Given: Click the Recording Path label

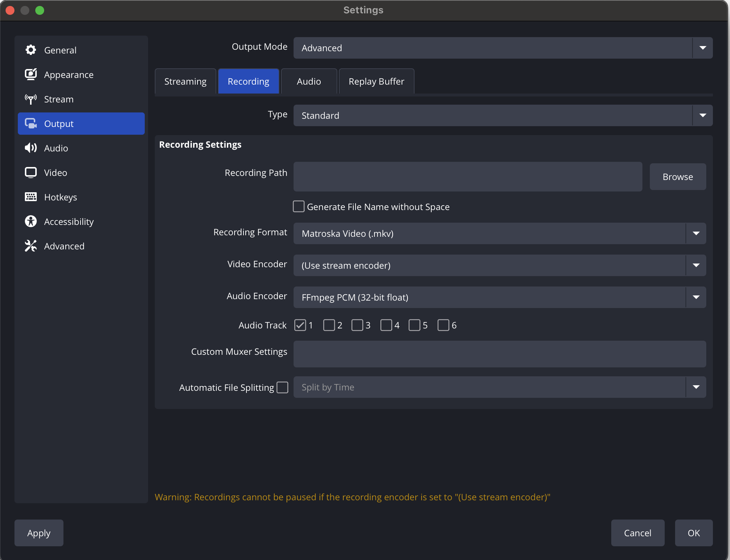Looking at the screenshot, I should point(256,173).
